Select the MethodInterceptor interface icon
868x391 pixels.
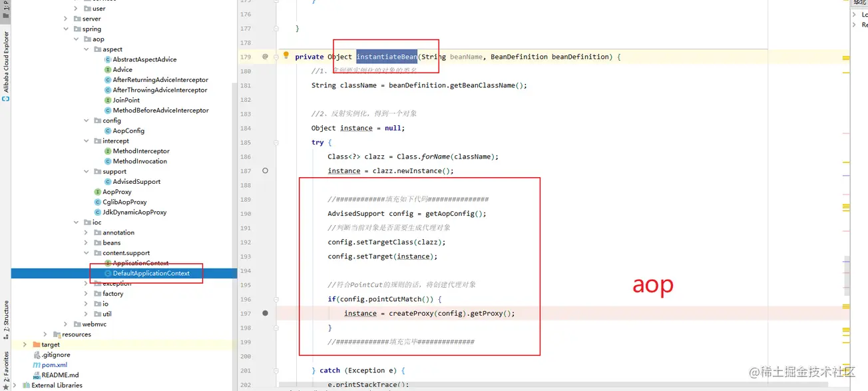[108, 151]
